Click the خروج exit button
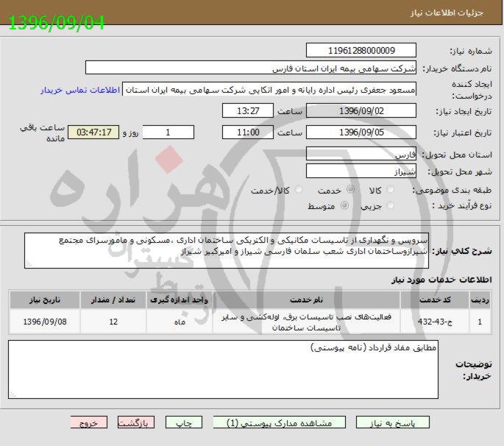The width and height of the screenshot is (504, 446). [89, 422]
